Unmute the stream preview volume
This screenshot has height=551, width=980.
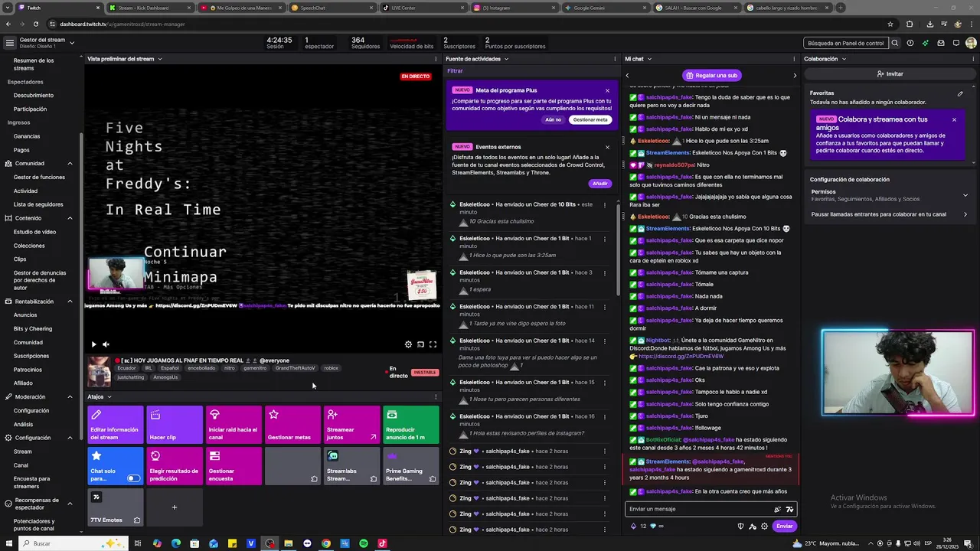coord(106,344)
